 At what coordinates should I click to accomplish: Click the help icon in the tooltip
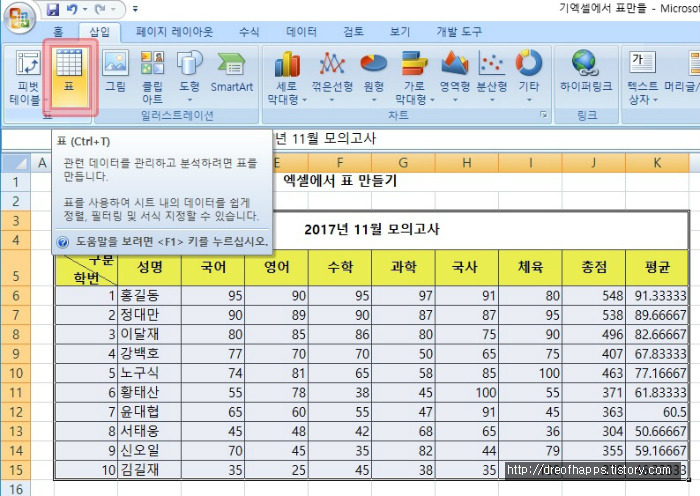63,242
